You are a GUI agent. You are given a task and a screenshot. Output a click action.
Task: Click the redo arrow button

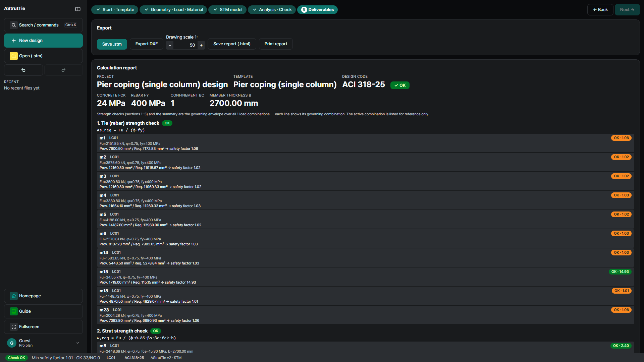63,70
